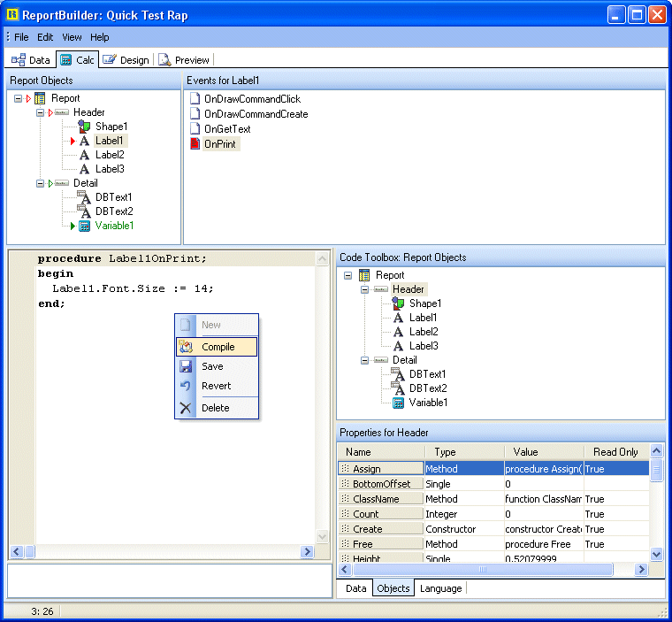Select Label1 in Code Toolbox tree

click(x=423, y=318)
